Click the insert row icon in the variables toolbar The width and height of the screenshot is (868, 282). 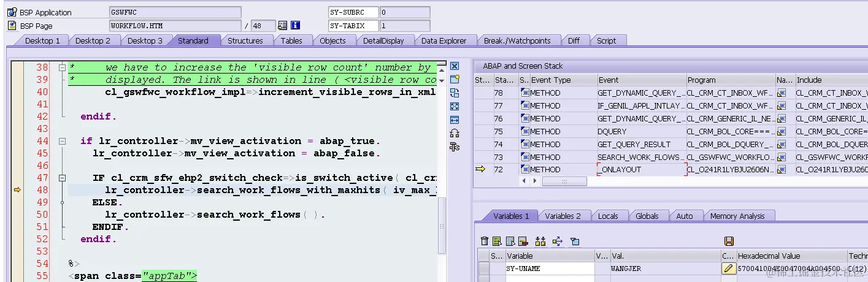497,242
